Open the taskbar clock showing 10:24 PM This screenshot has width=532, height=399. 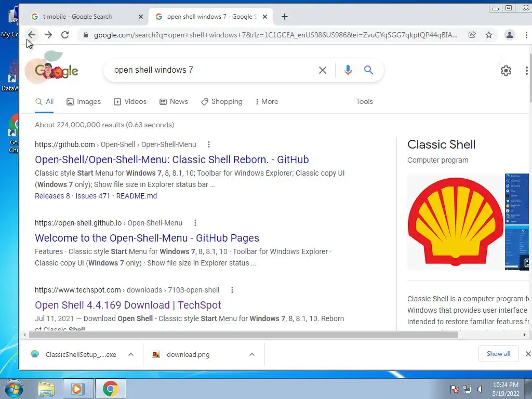pos(506,389)
